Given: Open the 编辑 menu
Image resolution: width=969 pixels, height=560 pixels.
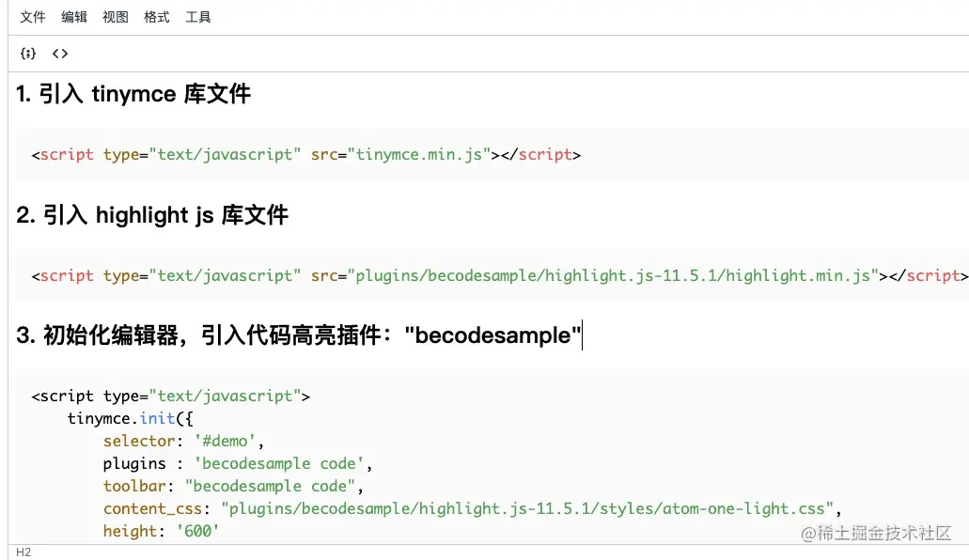Looking at the screenshot, I should point(74,17).
